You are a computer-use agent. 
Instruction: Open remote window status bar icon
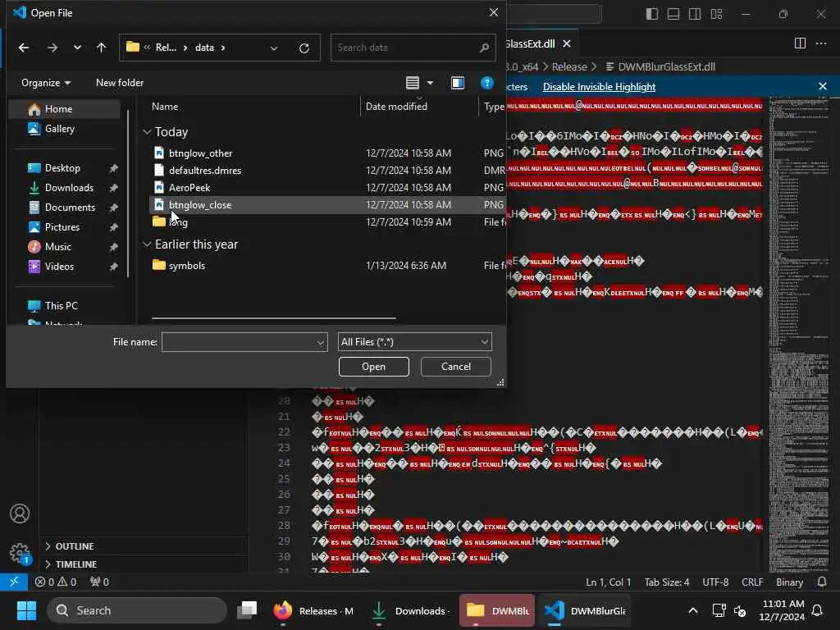[x=14, y=582]
